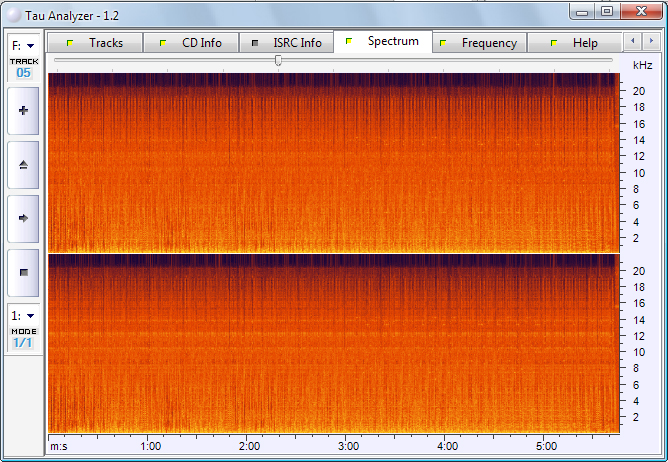Click the plus button in the left sidebar

pos(23,110)
